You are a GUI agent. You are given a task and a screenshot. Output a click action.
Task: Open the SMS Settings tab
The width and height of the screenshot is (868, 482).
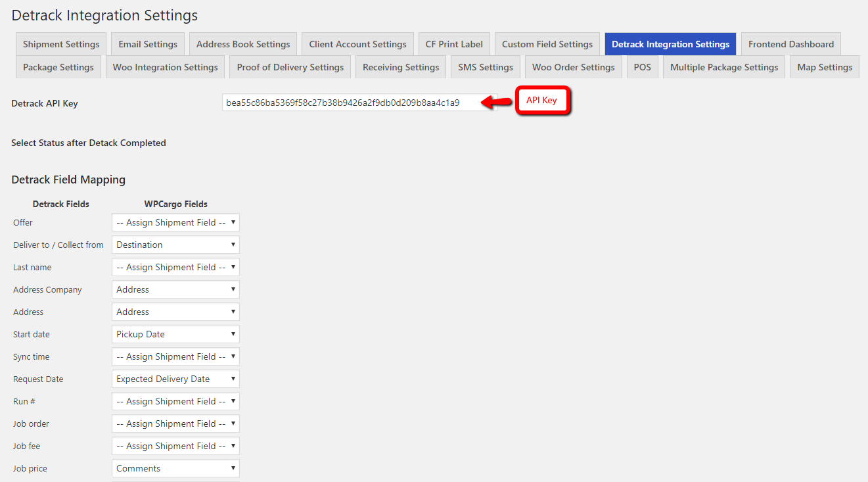coord(486,67)
